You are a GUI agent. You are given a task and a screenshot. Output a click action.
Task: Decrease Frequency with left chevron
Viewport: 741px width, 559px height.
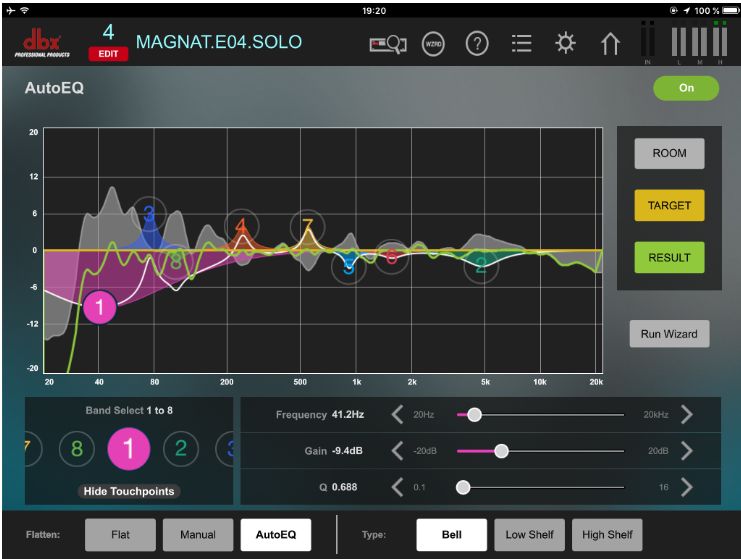coord(397,415)
